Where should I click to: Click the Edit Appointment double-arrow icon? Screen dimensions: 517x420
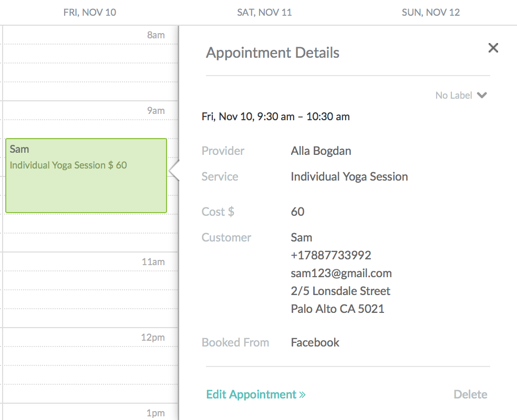(302, 395)
